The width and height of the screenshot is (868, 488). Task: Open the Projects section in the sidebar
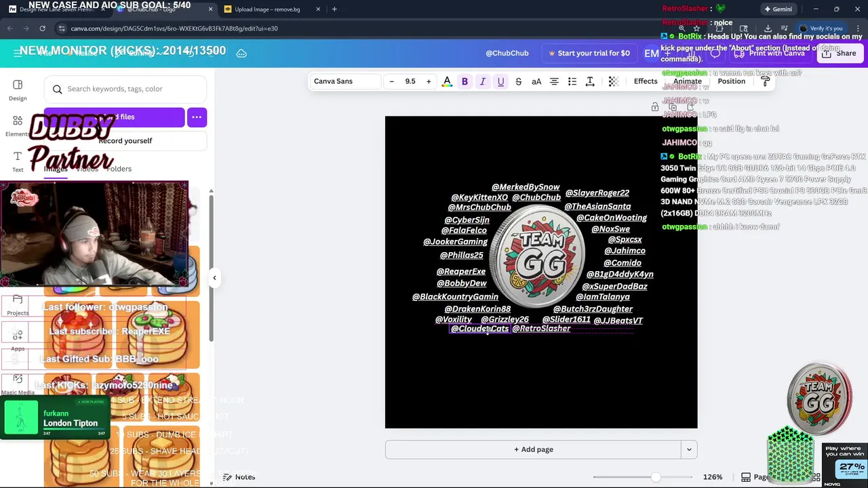click(x=18, y=305)
